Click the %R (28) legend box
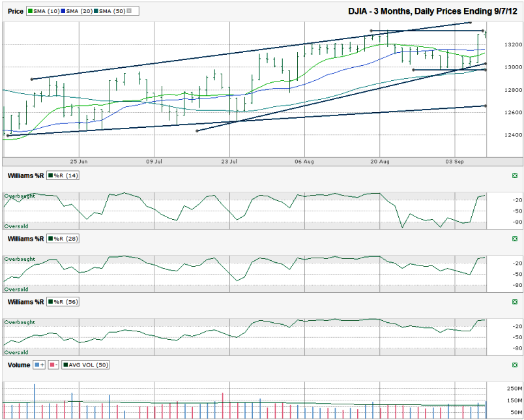The height and width of the screenshot is (420, 524). pyautogui.click(x=63, y=239)
